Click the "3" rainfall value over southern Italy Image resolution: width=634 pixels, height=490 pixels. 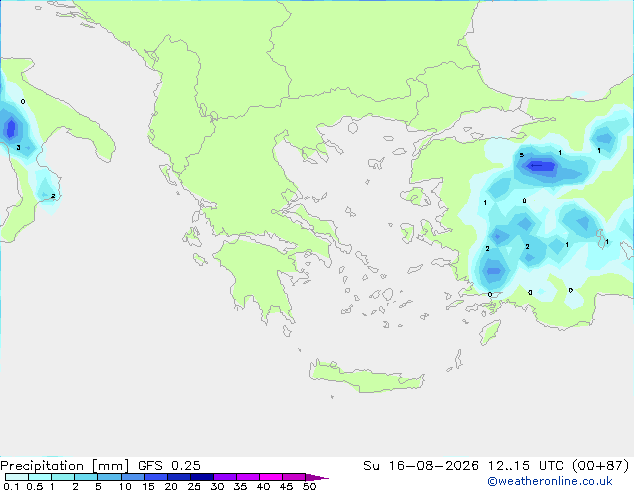[18, 148]
